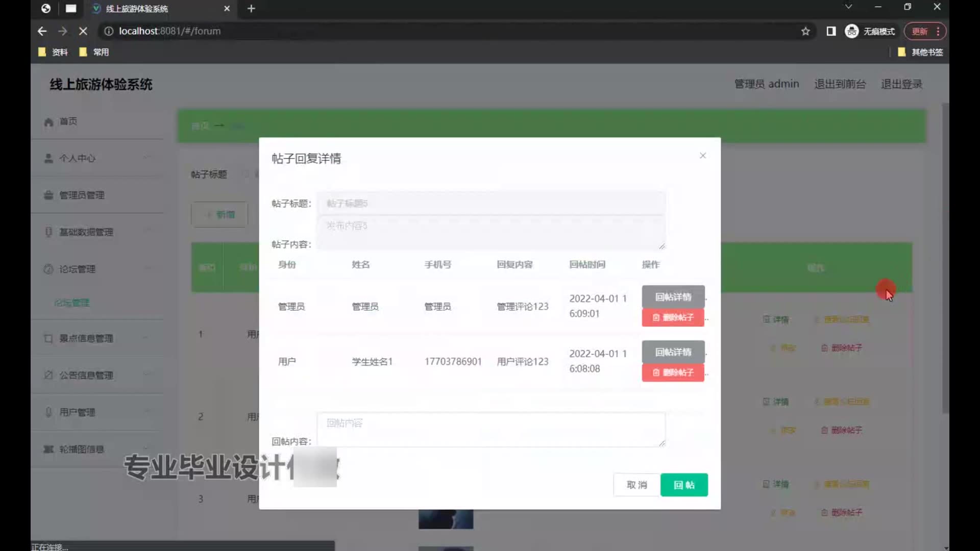Close the 帖子回复详情 dialog with X icon
Image resolution: width=980 pixels, height=551 pixels.
coord(703,156)
